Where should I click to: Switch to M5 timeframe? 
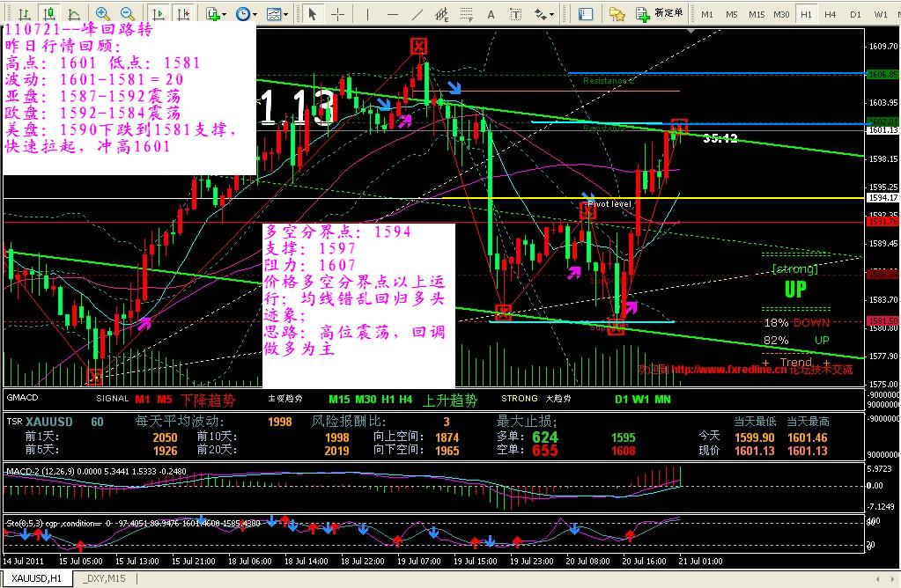732,14
